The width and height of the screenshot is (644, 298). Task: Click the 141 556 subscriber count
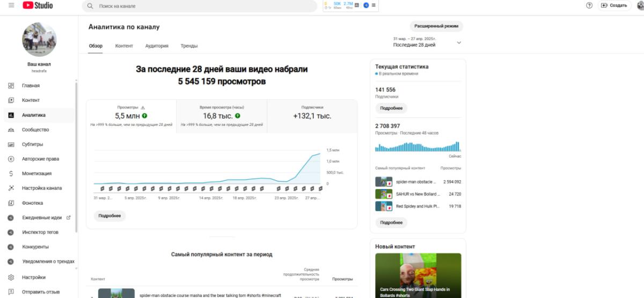coord(385,90)
